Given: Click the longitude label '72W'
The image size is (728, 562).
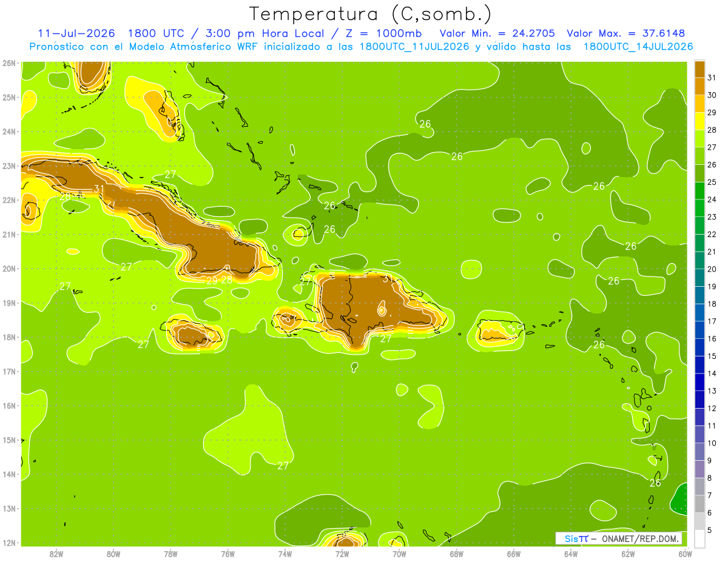Looking at the screenshot, I should [342, 554].
